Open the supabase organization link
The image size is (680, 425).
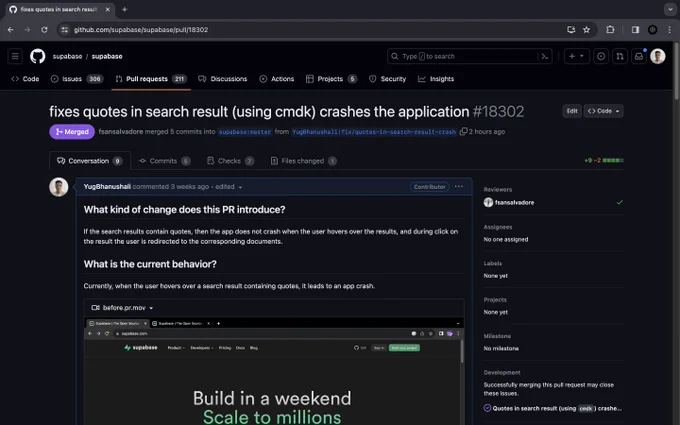click(67, 56)
